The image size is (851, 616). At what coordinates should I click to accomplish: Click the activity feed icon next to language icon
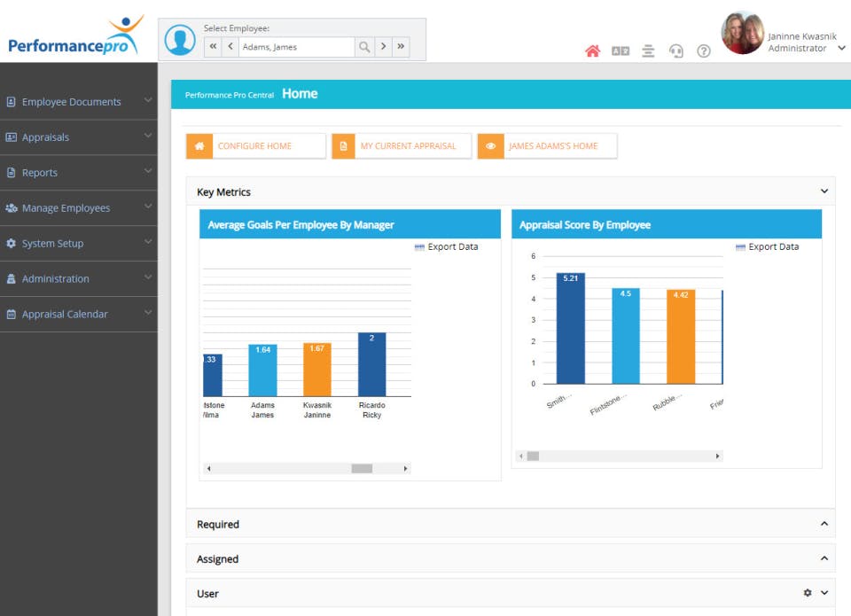tap(648, 51)
